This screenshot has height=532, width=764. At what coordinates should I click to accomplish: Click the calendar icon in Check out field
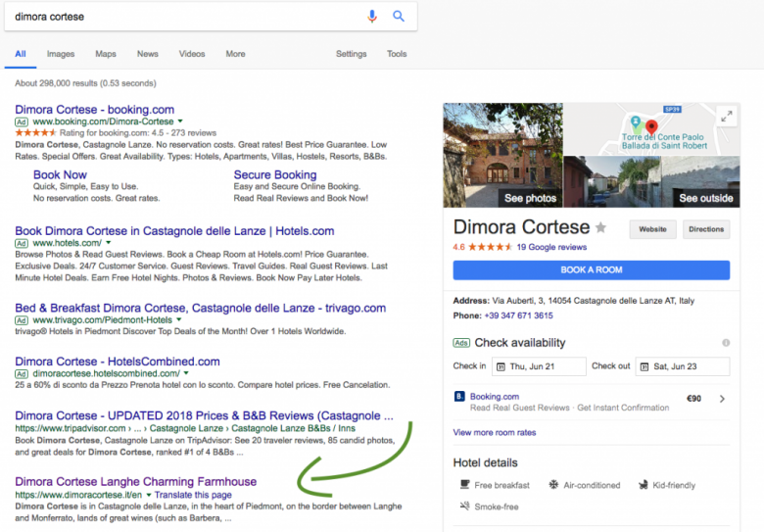coord(645,366)
